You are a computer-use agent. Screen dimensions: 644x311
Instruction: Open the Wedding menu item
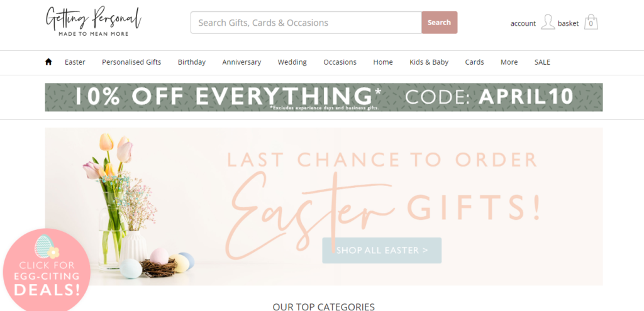292,62
